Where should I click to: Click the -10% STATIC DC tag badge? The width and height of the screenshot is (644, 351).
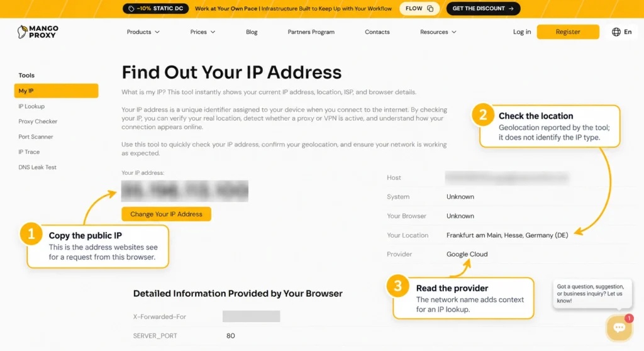pyautogui.click(x=156, y=8)
